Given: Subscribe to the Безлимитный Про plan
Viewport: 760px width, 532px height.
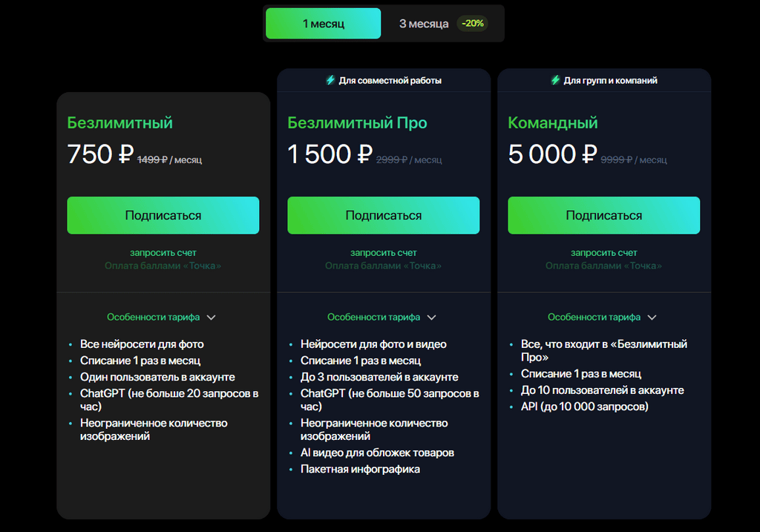Looking at the screenshot, I should 384,215.
